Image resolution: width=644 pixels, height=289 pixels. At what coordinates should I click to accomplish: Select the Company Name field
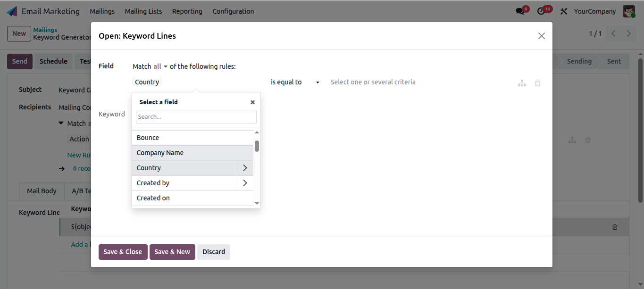tap(192, 153)
